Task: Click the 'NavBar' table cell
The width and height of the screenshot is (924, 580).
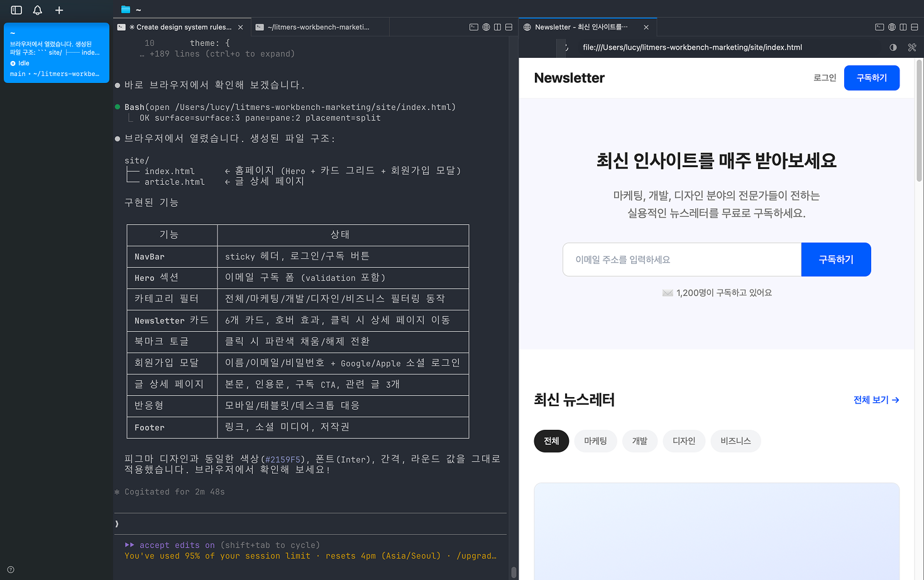Action: (x=172, y=256)
